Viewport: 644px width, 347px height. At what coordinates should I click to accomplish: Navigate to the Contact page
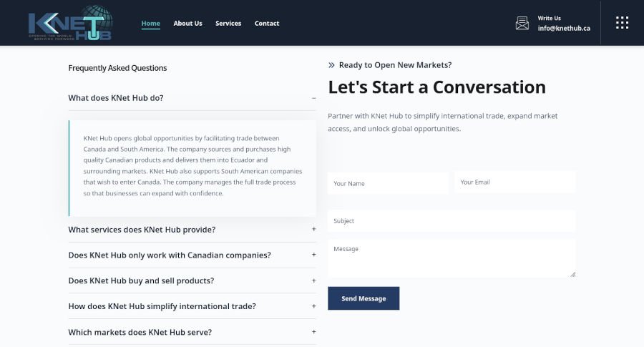(267, 24)
